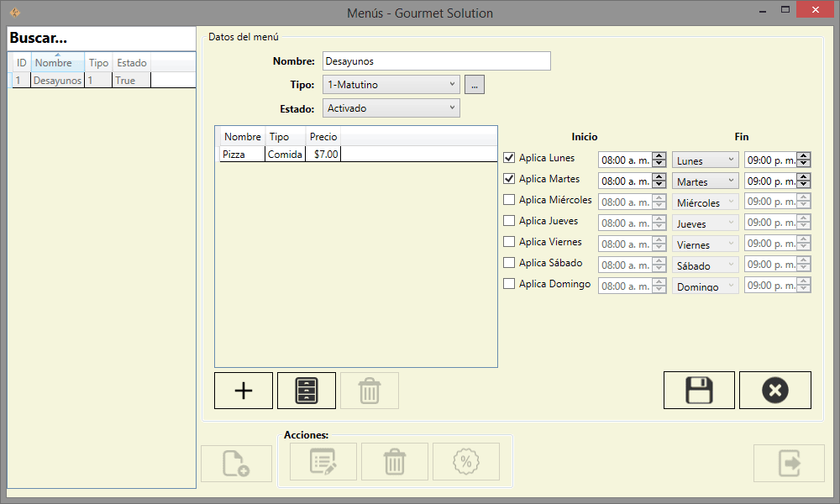The width and height of the screenshot is (840, 504).
Task: Click the ellipsis button next to Tipo
Action: coord(475,84)
